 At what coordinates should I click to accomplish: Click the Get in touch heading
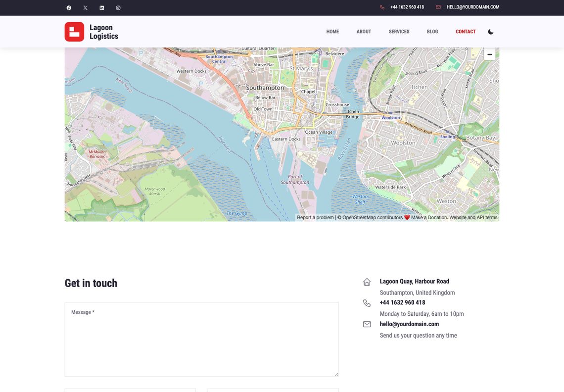pos(91,283)
